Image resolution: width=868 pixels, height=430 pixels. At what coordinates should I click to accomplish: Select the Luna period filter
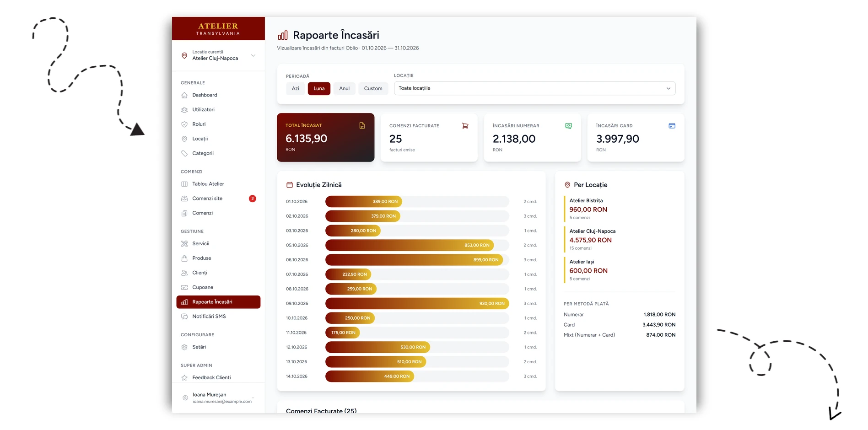pos(319,88)
